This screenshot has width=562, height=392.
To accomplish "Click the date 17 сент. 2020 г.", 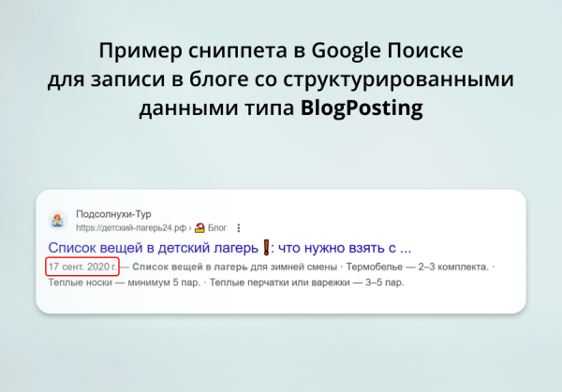I will pos(82,267).
